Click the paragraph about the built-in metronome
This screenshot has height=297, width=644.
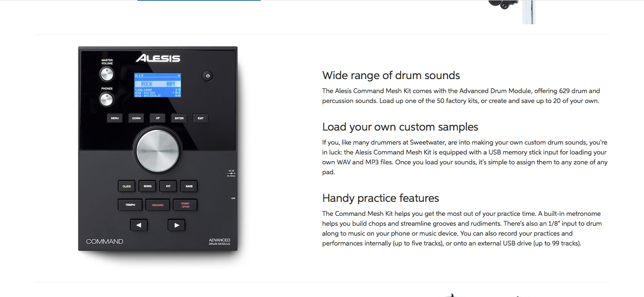tap(462, 229)
